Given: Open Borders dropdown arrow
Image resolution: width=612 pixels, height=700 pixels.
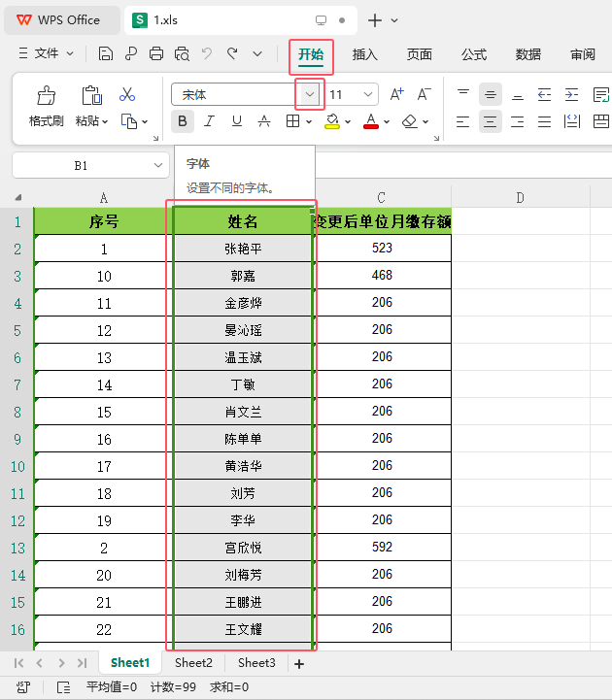Looking at the screenshot, I should click(x=309, y=121).
